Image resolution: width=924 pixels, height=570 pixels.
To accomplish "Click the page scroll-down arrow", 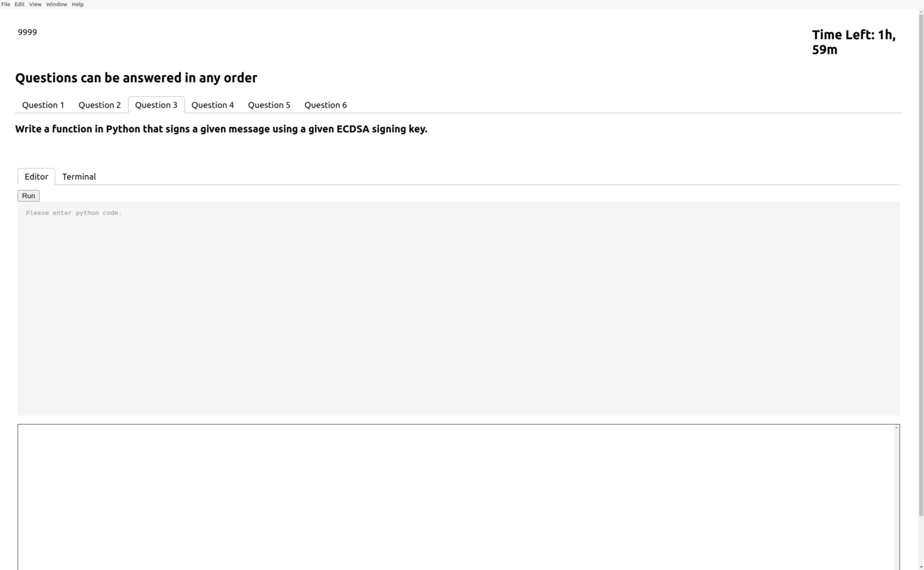I will click(921, 567).
